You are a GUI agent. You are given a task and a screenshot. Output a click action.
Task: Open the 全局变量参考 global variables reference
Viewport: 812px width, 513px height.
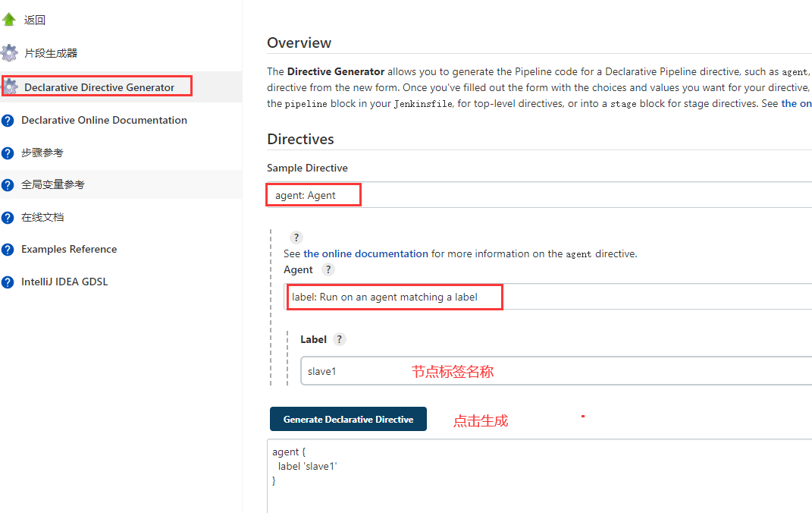(53, 184)
